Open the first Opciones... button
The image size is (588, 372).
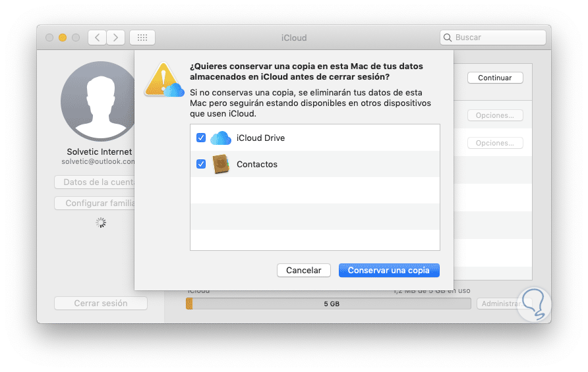click(x=495, y=115)
